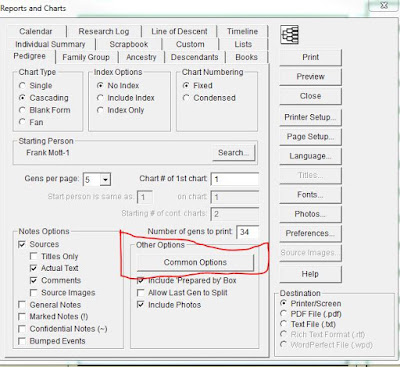Switch to the Calendar tab
400x367 pixels.
[x=36, y=31]
